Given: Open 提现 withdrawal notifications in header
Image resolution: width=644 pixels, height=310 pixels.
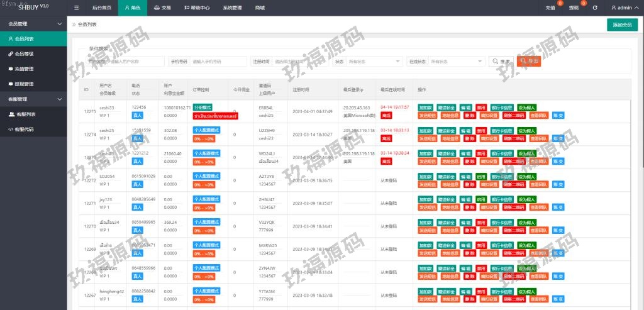Looking at the screenshot, I should pos(574,8).
